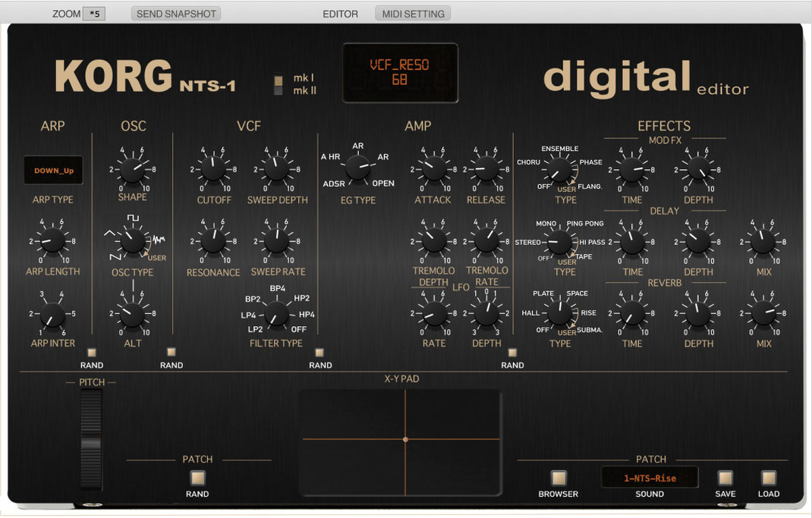Click the EG Type selector knob
The width and height of the screenshot is (812, 518).
pyautogui.click(x=358, y=167)
